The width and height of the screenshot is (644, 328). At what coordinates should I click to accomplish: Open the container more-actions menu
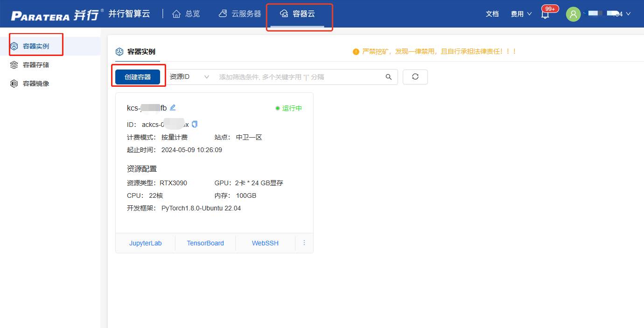pos(304,243)
